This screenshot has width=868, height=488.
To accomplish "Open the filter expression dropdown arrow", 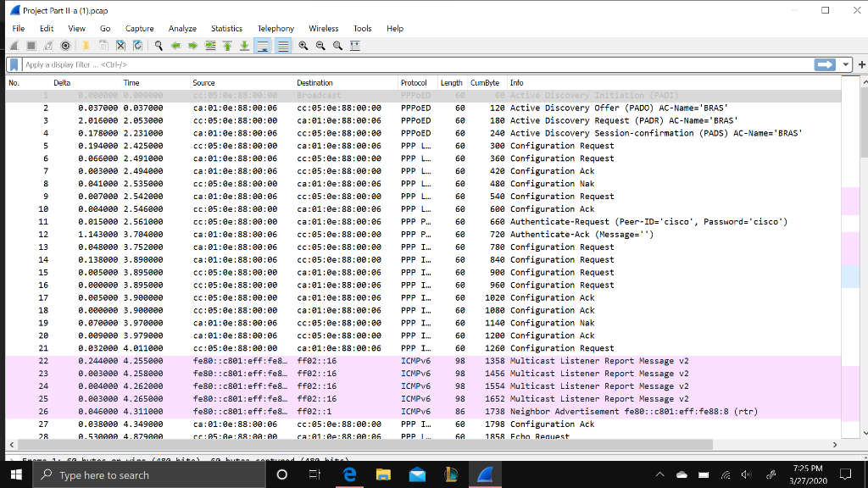I will click(844, 64).
